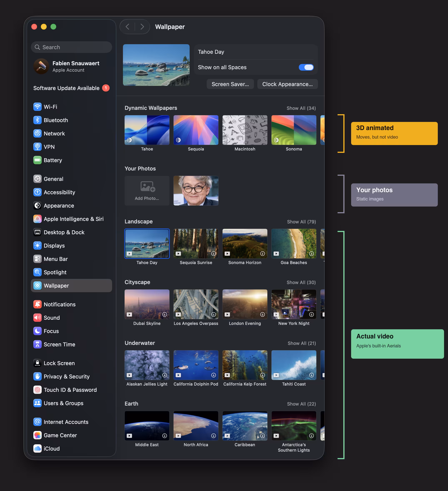Click the General gear icon

point(37,179)
